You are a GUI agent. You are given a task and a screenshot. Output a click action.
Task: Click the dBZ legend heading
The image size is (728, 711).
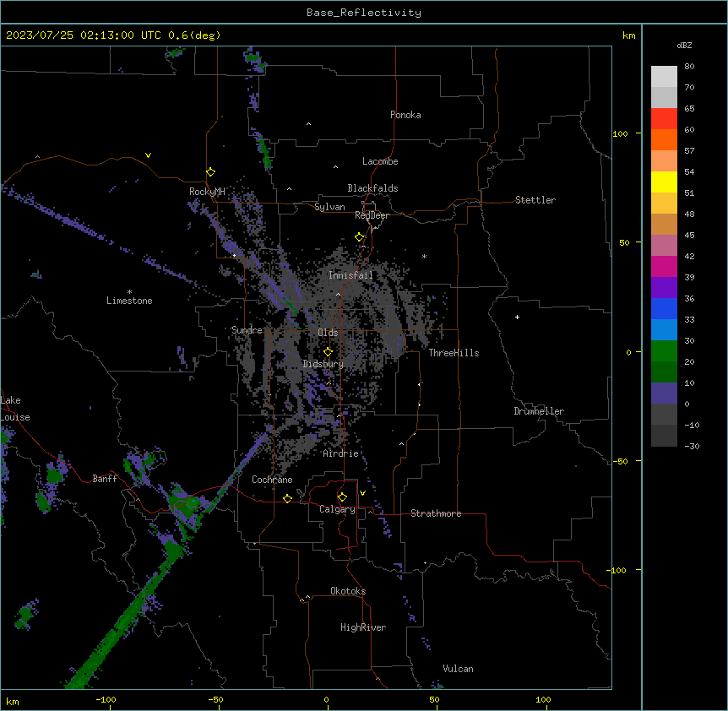click(684, 46)
